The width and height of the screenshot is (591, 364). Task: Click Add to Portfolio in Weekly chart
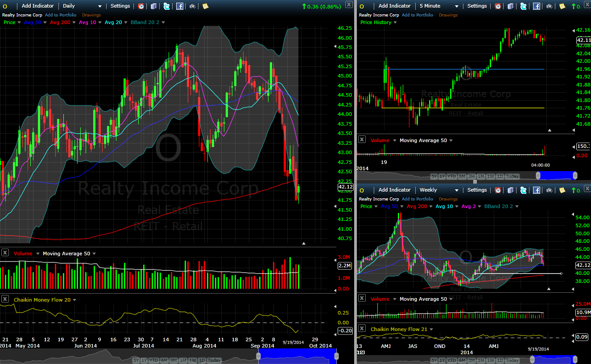click(417, 199)
